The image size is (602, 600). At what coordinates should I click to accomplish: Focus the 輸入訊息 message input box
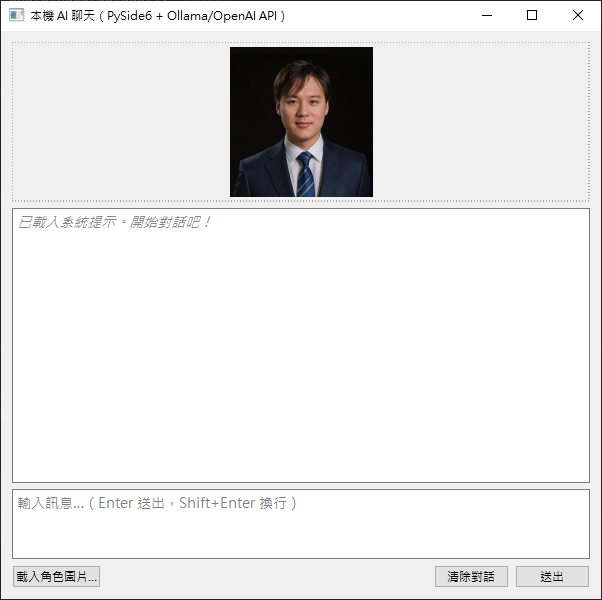[x=301, y=524]
